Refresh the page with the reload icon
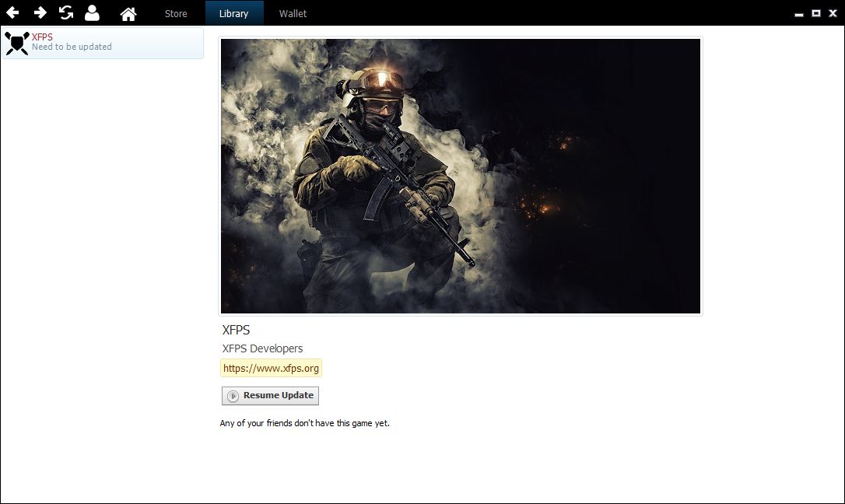This screenshot has width=845, height=504. (x=65, y=12)
